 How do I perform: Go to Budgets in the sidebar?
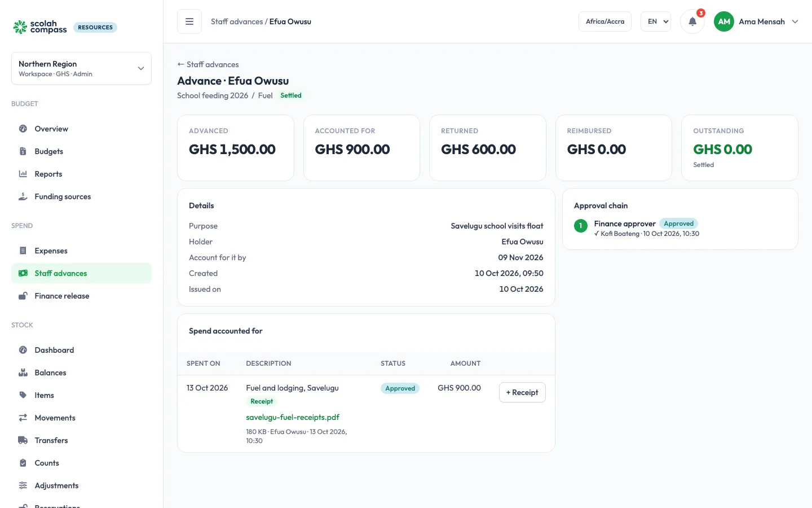81,151
